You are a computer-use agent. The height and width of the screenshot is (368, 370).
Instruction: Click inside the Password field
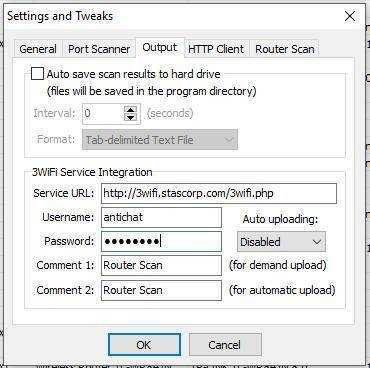coord(161,241)
